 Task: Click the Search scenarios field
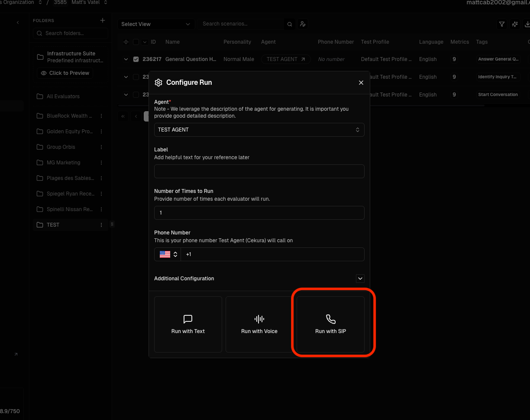tap(241, 24)
